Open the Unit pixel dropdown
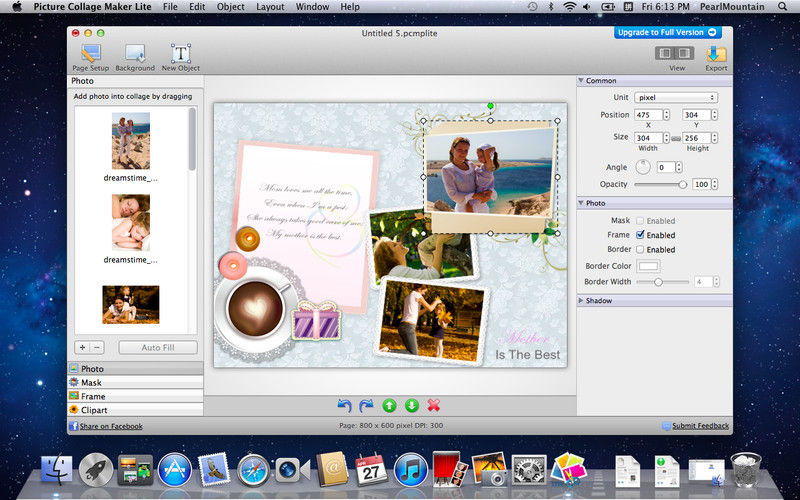The width and height of the screenshot is (800, 500). coord(677,98)
